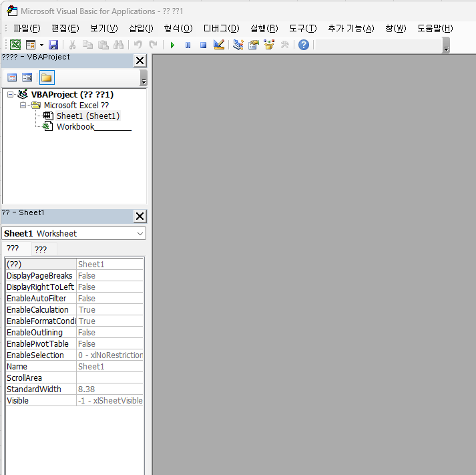Screen dimensions: 476x475
Task: Save the workbook with floppy icon
Action: click(x=53, y=45)
